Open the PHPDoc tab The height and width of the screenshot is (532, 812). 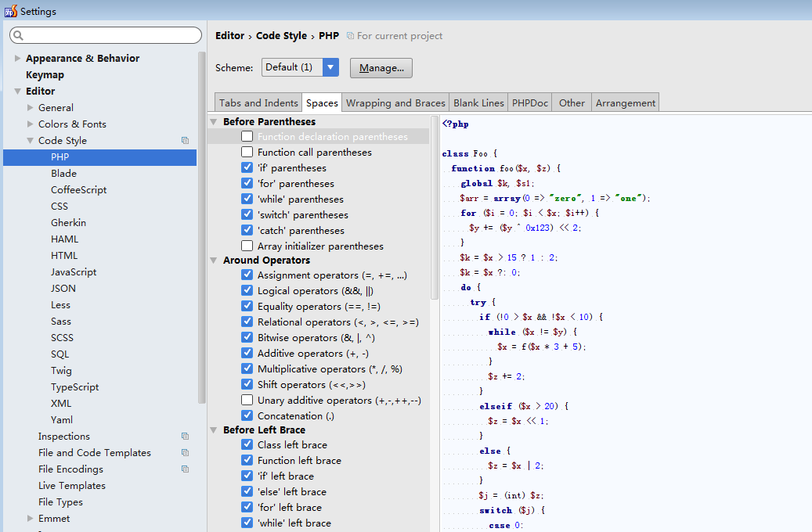click(530, 103)
